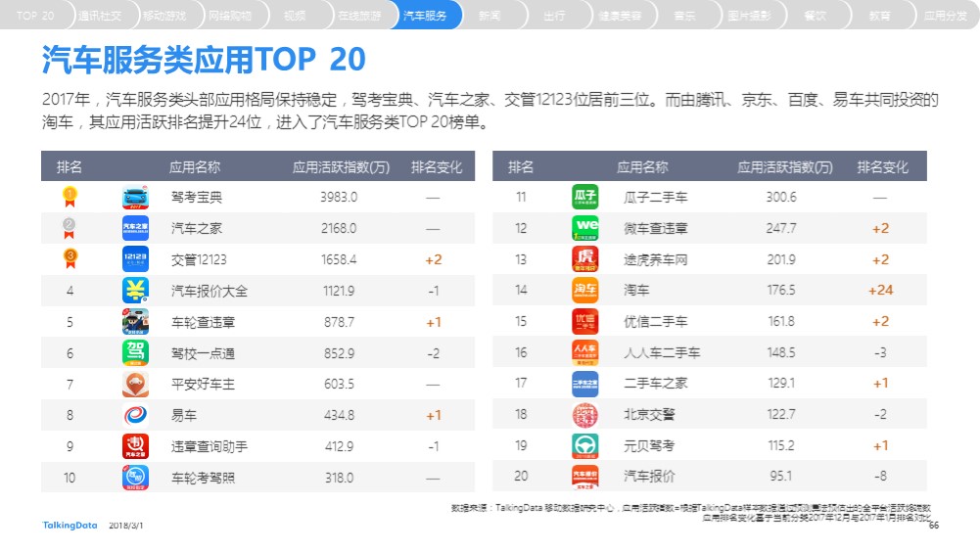Click the 平安好车主 app icon
The height and width of the screenshot is (551, 980).
pyautogui.click(x=135, y=385)
